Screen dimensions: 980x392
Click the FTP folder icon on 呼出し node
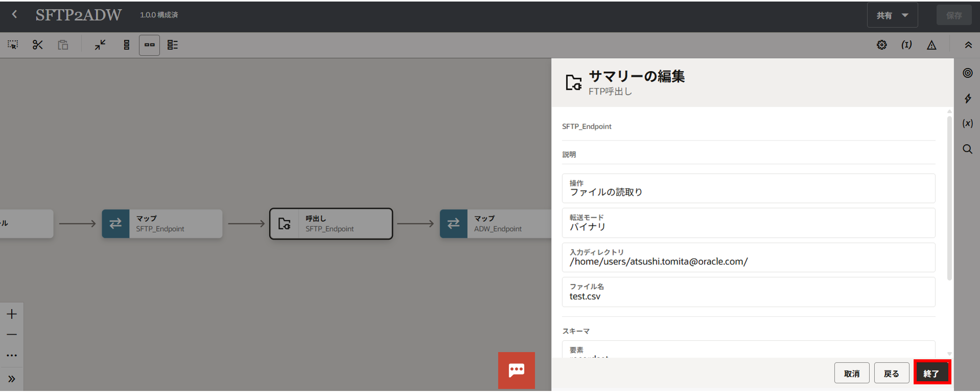284,223
